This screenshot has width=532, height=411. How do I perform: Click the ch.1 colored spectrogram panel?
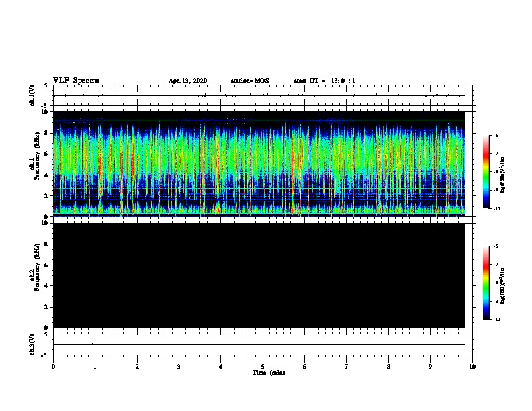[259, 164]
